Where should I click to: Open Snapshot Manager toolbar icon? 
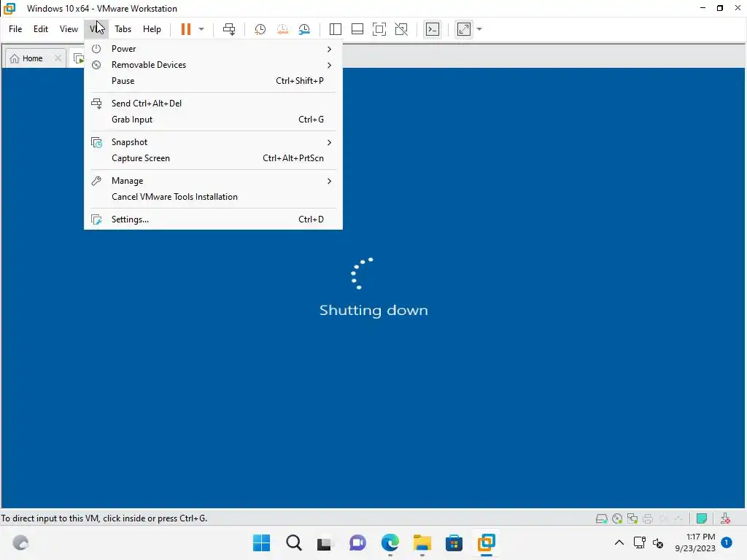304,29
